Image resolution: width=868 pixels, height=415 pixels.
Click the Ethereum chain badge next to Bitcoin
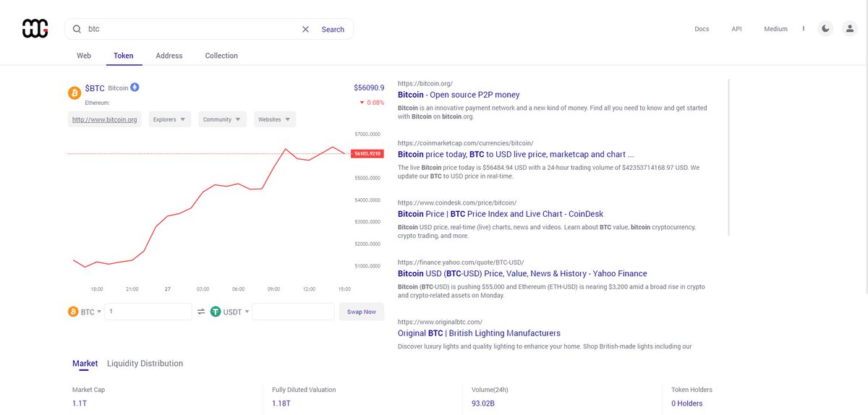(135, 87)
